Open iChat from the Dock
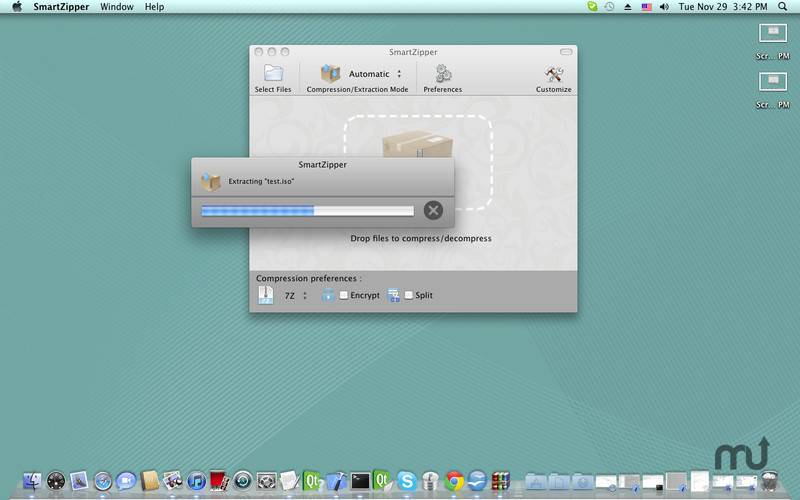The width and height of the screenshot is (800, 500). pos(126,481)
